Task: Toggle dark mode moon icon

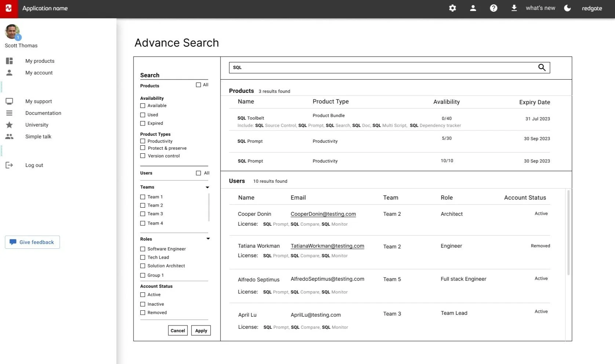Action: (567, 8)
